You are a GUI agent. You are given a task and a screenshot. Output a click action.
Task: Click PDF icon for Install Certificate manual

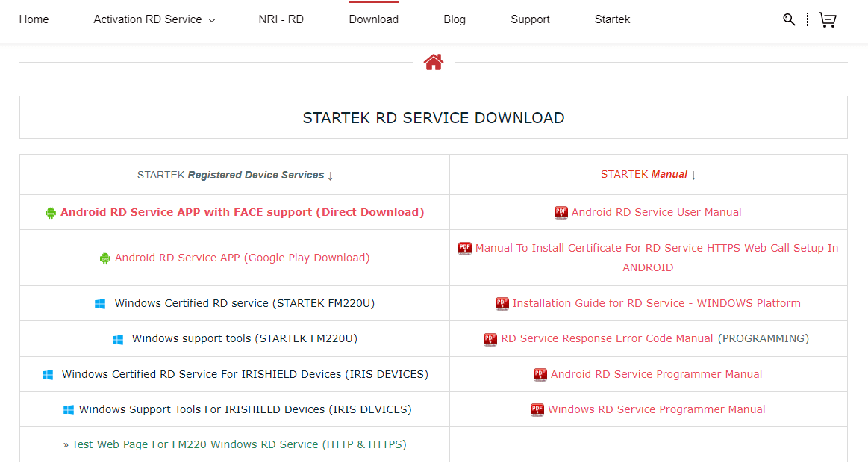[x=464, y=248]
